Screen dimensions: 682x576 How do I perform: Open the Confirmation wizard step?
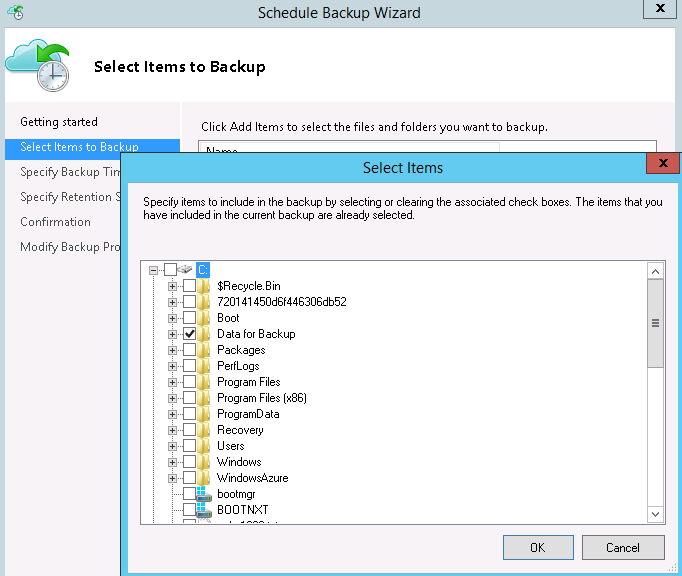[55, 222]
